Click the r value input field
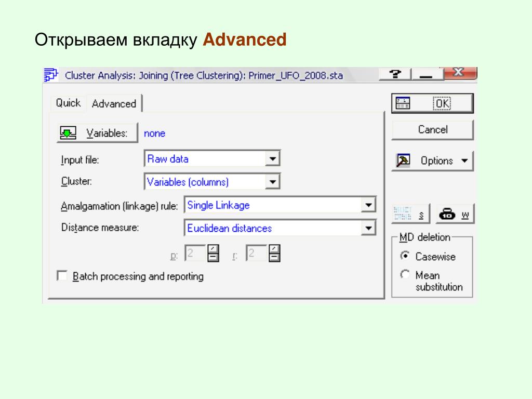Screen dimensions: 532x399 [257, 253]
